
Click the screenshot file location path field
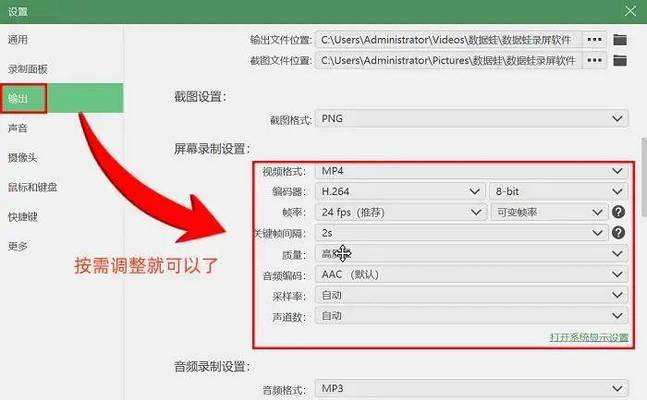click(x=449, y=60)
